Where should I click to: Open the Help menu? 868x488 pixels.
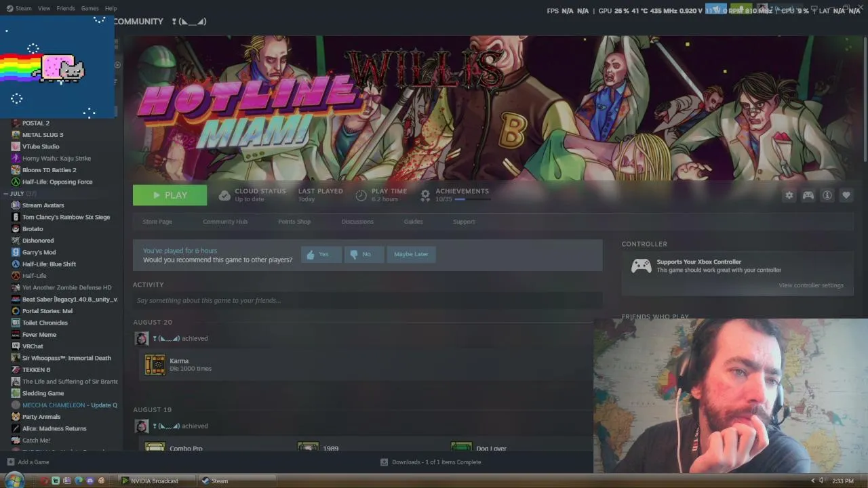click(x=111, y=9)
